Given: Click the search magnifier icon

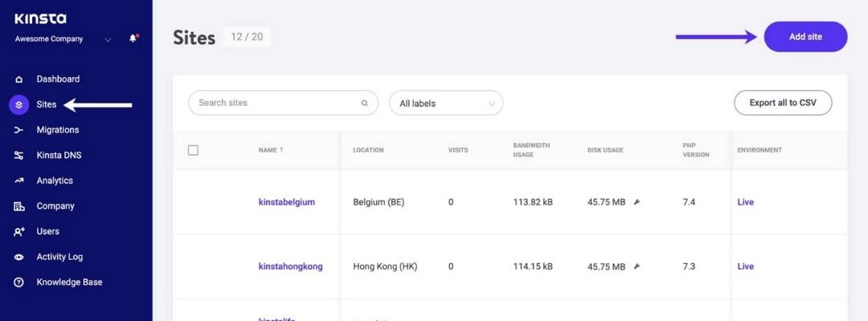Looking at the screenshot, I should click(x=364, y=103).
